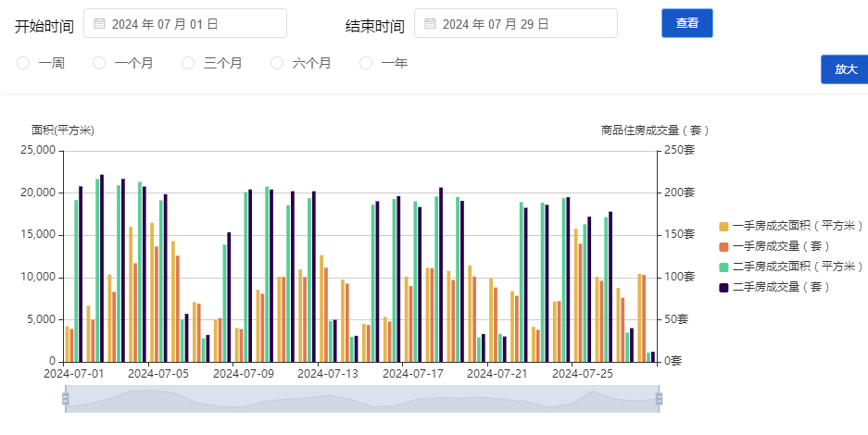Click the dark purple bar for 2024-07-01
Viewport: 868px width, 435px height.
(81, 274)
